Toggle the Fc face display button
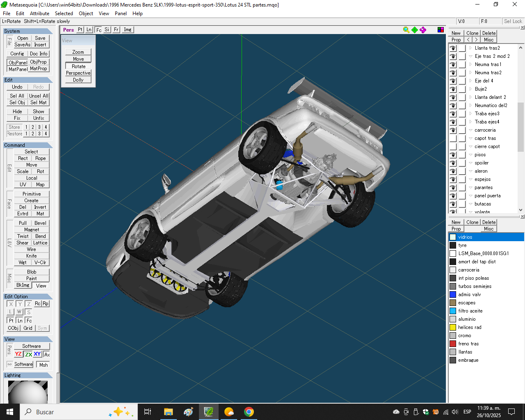The height and width of the screenshot is (420, 525). pos(99,30)
